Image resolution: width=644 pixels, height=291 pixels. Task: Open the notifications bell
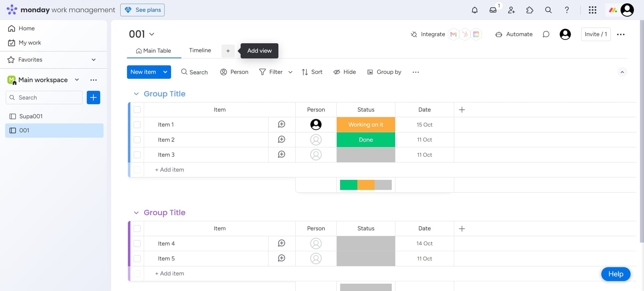click(475, 10)
